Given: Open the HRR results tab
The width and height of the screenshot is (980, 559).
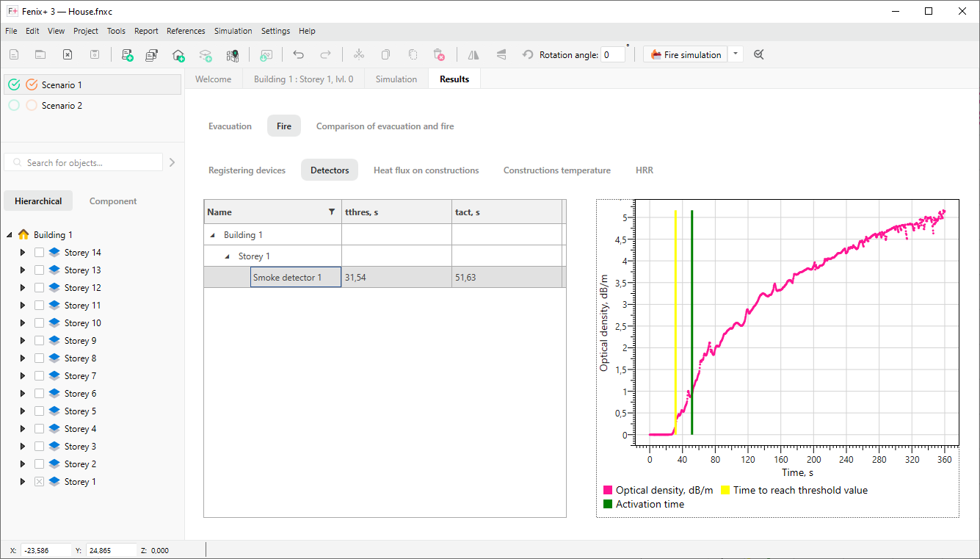Looking at the screenshot, I should click(x=645, y=170).
